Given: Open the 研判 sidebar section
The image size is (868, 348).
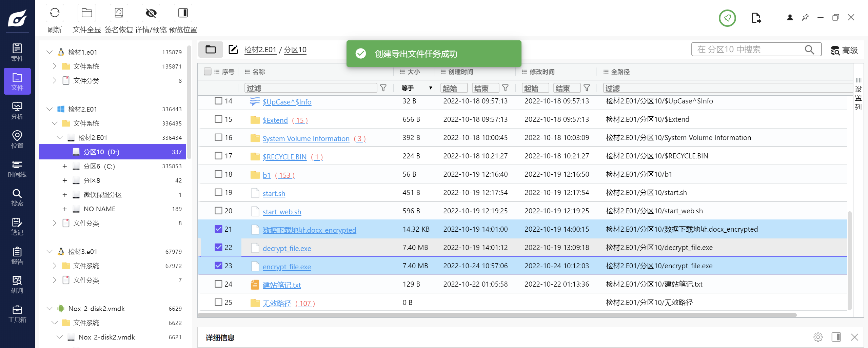Looking at the screenshot, I should [17, 285].
